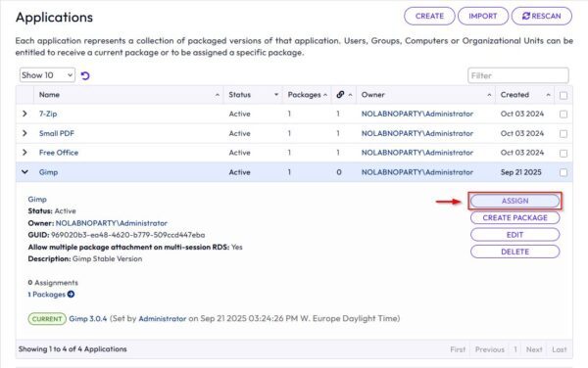588x368 pixels.
Task: Click the link icon column header
Action: (x=344, y=95)
